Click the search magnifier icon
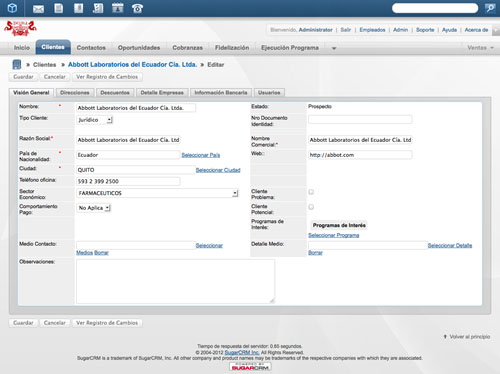Image resolution: width=500 pixels, height=374 pixels. tap(490, 8)
